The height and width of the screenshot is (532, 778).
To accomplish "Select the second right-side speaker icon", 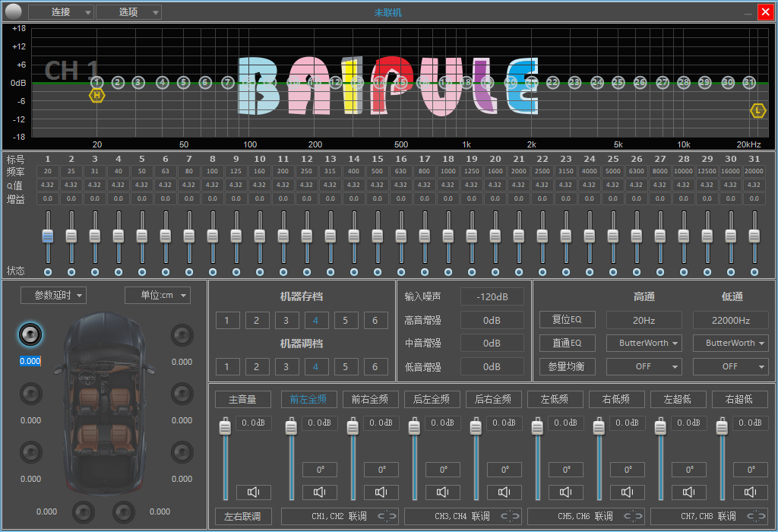I will pos(182,394).
